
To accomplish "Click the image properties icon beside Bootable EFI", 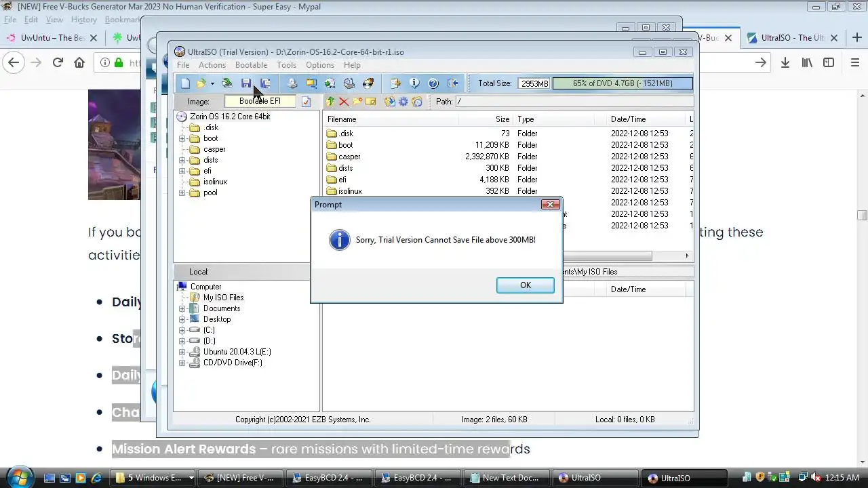I will 306,102.
